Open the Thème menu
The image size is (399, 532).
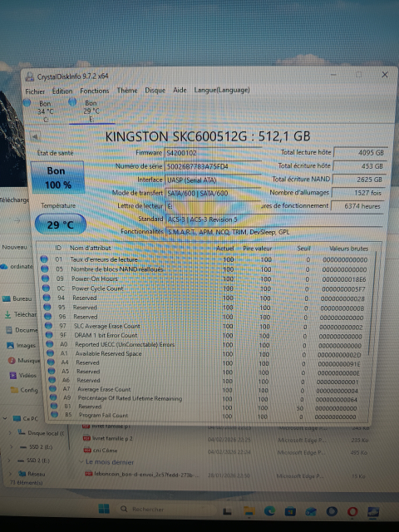coord(127,91)
